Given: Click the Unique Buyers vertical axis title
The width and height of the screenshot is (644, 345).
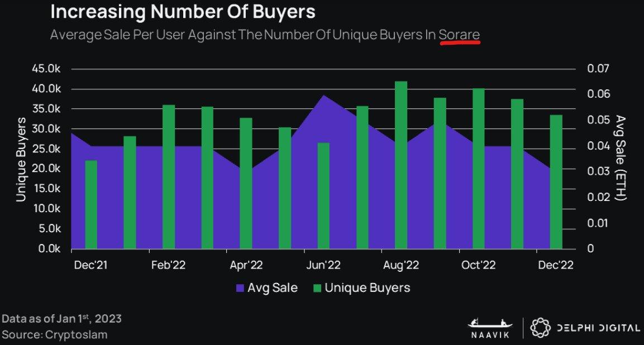Looking at the screenshot, I should click(21, 159).
